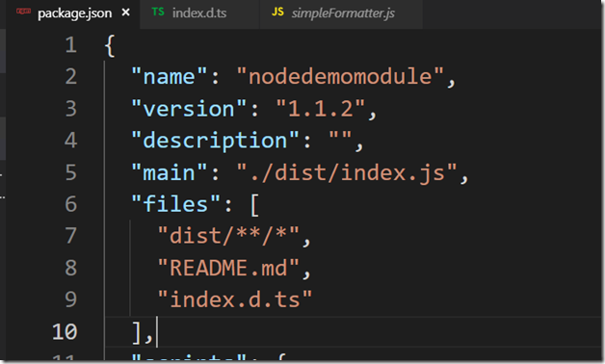Click line number 10 in the gutter
The image size is (605, 364).
click(x=65, y=332)
